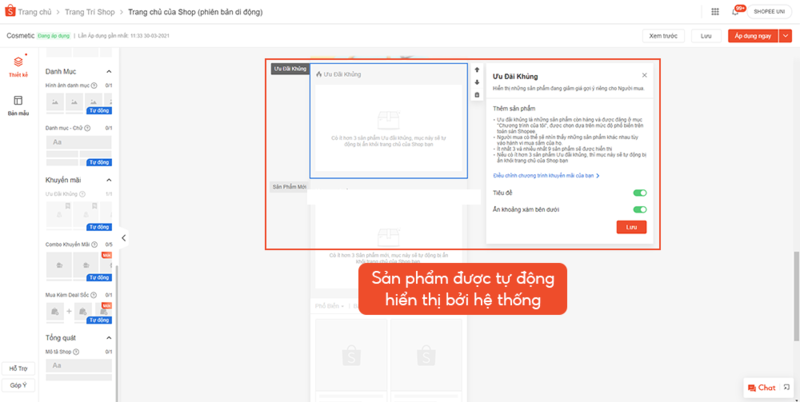Image resolution: width=800 pixels, height=402 pixels.
Task: Open the notification bell
Action: (735, 12)
